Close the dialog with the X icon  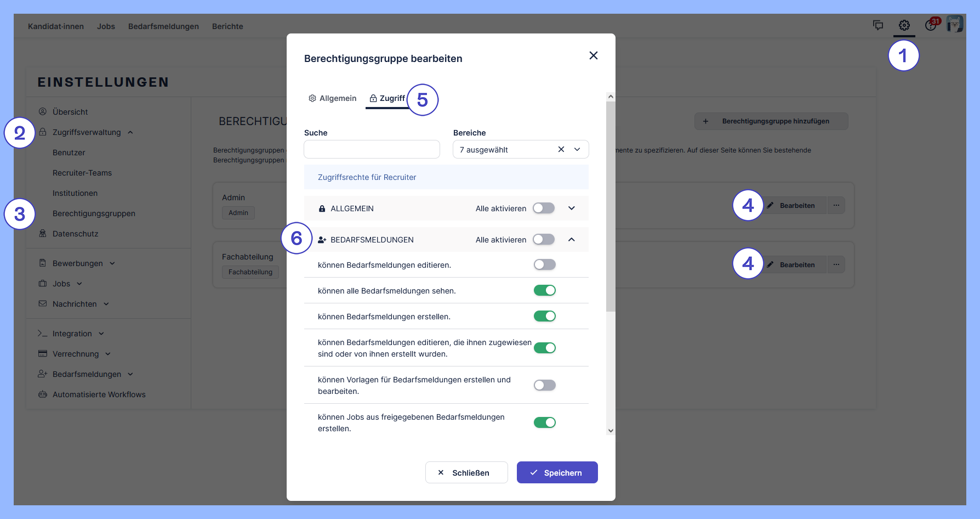593,55
